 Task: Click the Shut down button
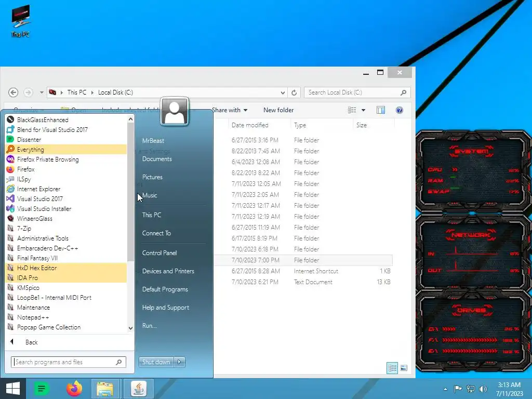tap(156, 362)
